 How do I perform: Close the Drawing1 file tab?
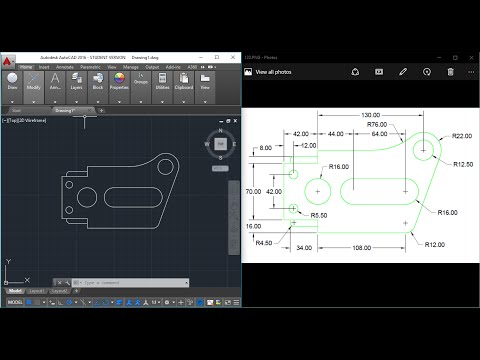tap(90, 110)
